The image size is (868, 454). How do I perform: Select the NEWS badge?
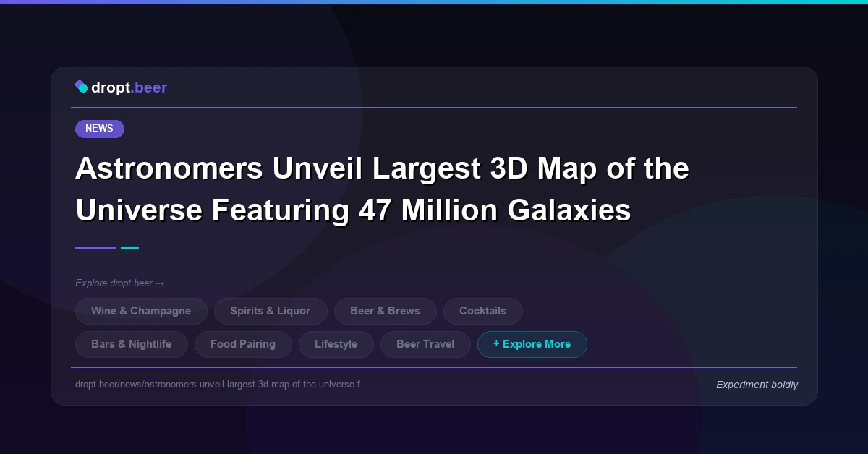click(99, 129)
